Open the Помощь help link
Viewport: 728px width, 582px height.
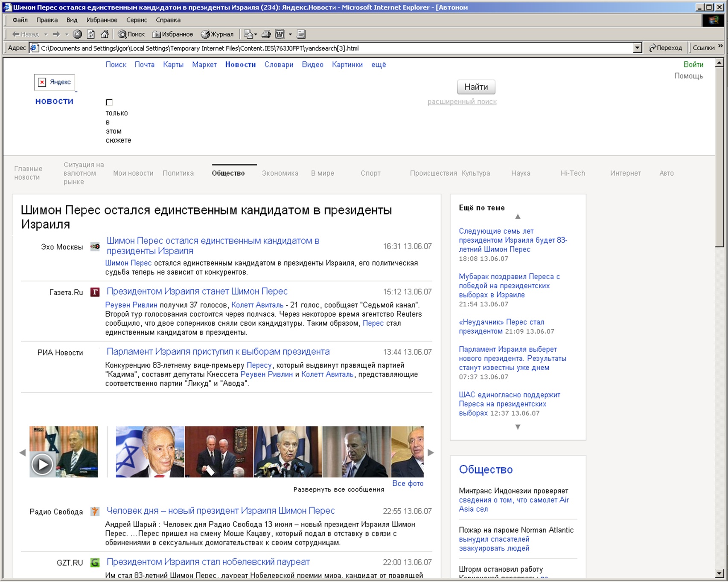(688, 76)
